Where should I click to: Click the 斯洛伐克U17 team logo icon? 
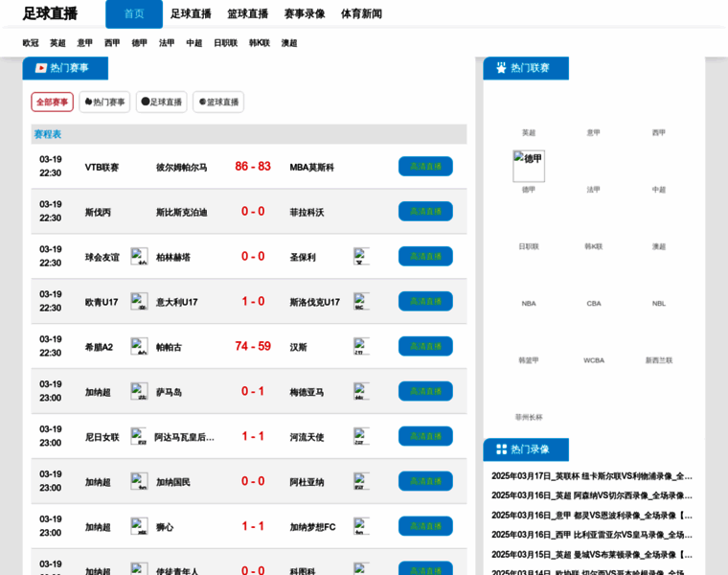click(362, 302)
